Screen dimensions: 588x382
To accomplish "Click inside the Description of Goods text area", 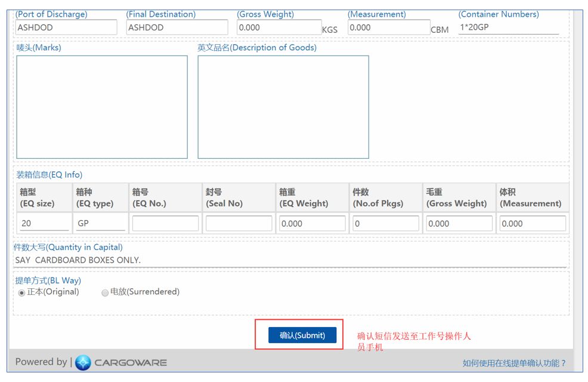I will point(283,107).
